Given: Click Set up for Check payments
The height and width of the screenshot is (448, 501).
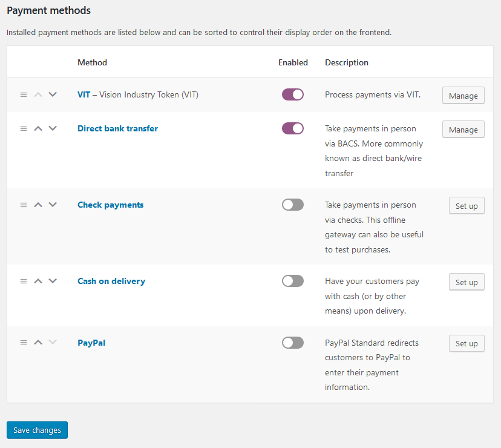Looking at the screenshot, I should pos(467,206).
